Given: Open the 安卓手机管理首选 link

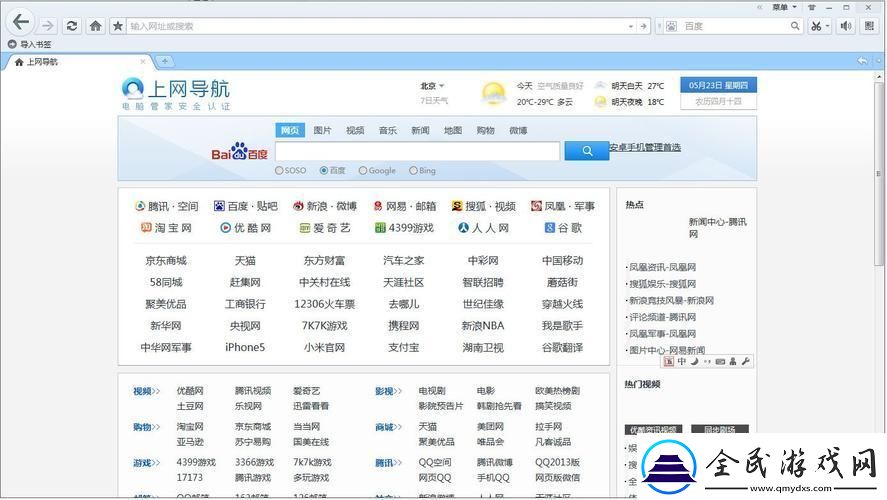Looking at the screenshot, I should click(x=645, y=147).
